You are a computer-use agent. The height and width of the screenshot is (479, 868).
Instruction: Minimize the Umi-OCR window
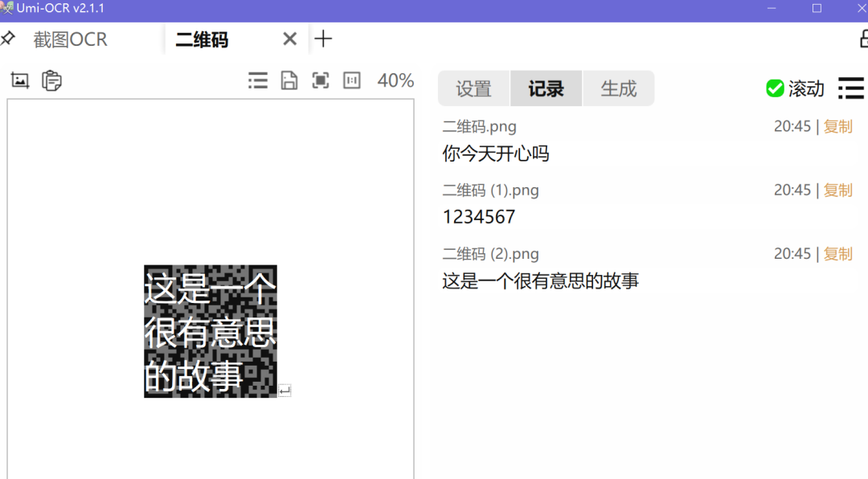pos(771,8)
